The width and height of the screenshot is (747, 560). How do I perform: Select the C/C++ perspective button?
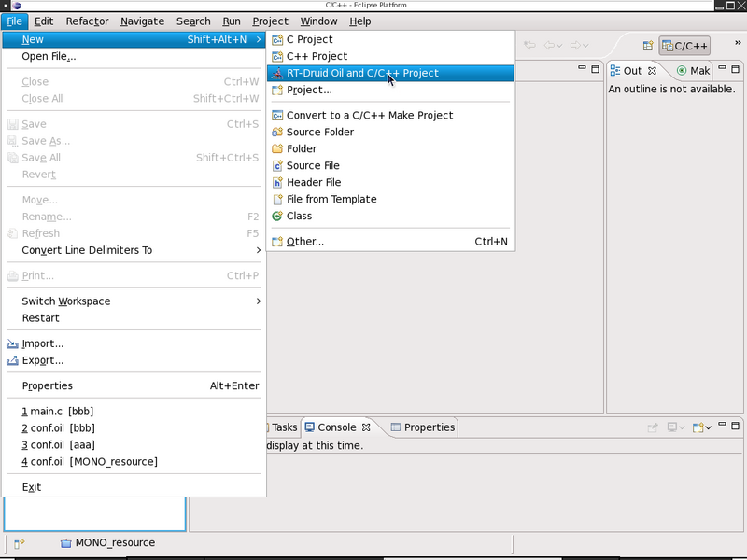(684, 46)
